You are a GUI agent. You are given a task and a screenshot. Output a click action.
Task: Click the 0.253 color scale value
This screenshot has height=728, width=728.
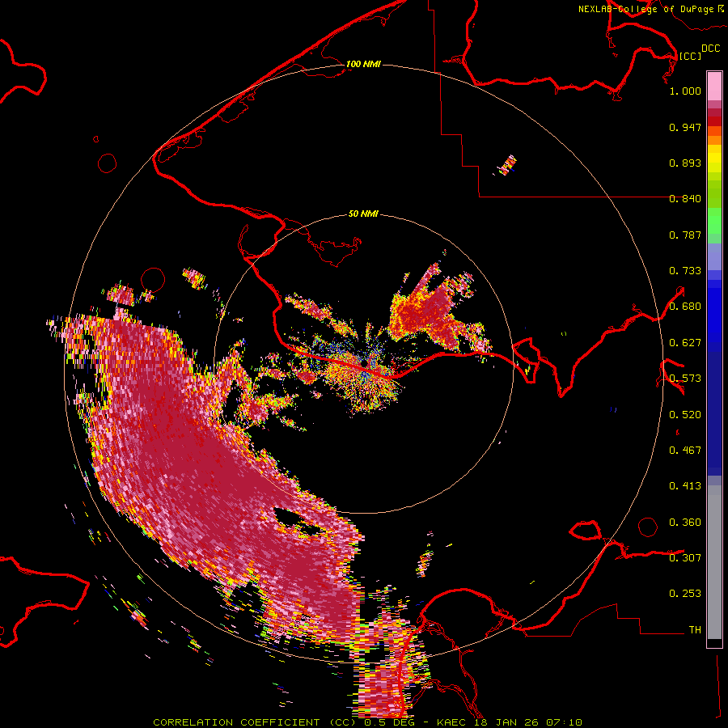685,594
